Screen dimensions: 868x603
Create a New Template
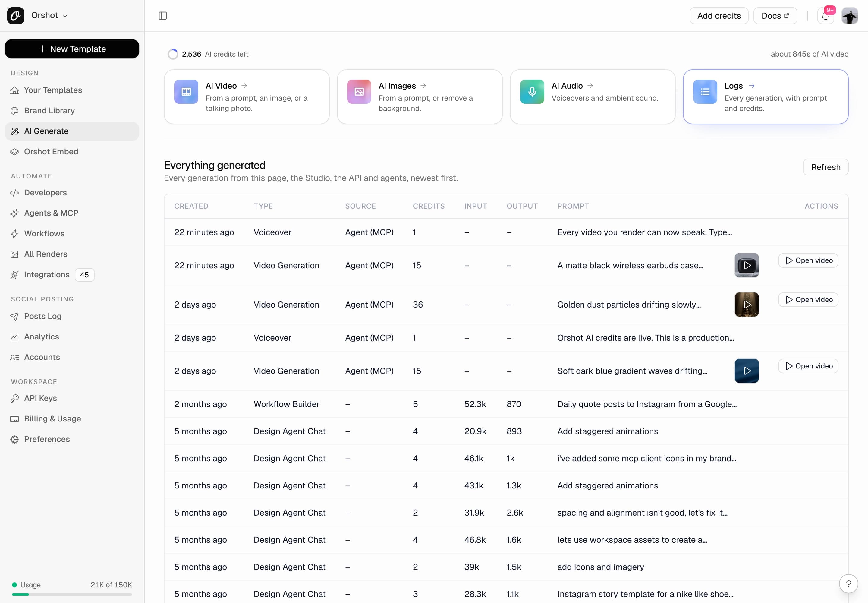72,49
